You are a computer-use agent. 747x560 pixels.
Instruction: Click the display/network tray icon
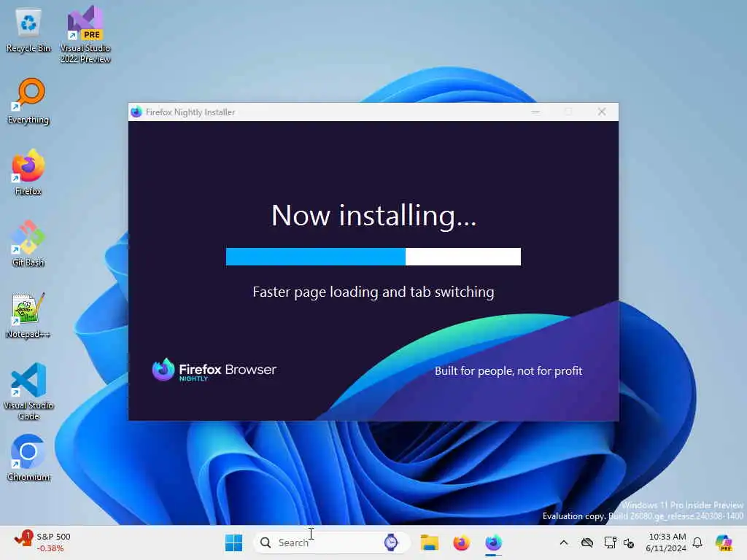click(x=610, y=542)
